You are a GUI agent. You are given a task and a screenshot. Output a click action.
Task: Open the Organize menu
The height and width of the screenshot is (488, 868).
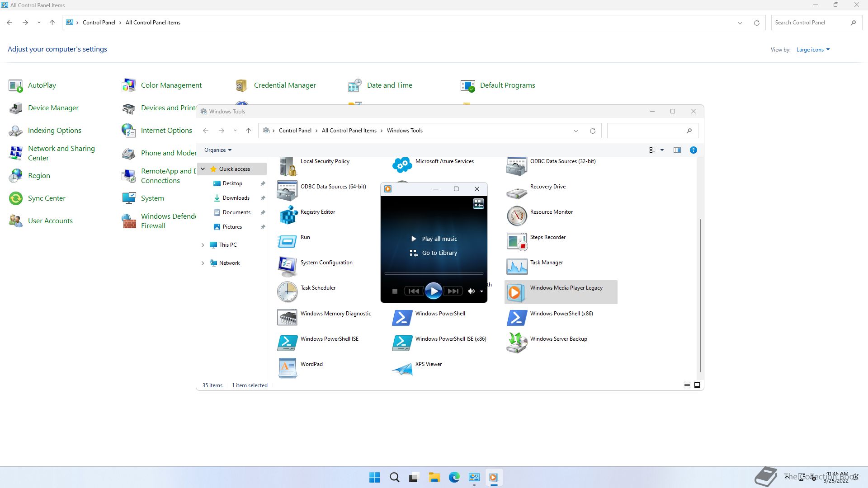click(217, 150)
